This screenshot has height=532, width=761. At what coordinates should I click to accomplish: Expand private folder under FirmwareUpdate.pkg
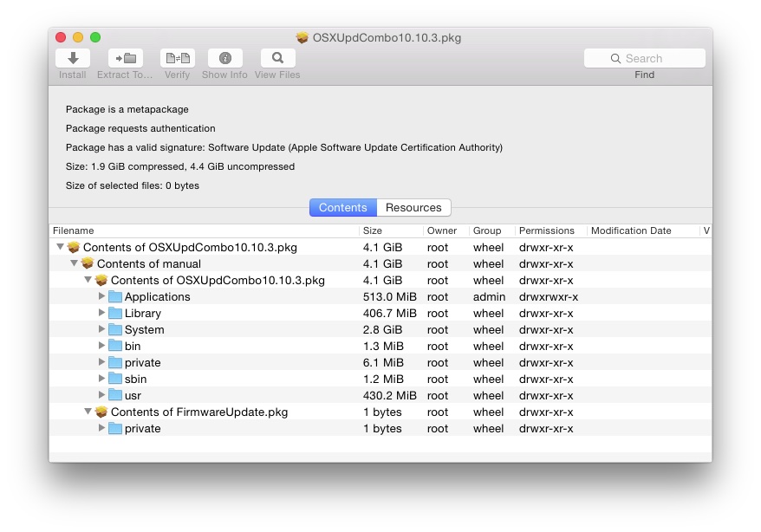coord(101,428)
